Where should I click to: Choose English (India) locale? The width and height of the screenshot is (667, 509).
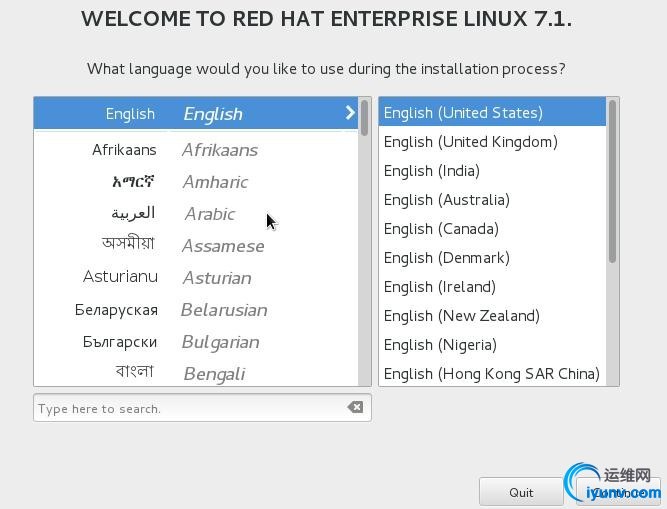tap(492, 171)
